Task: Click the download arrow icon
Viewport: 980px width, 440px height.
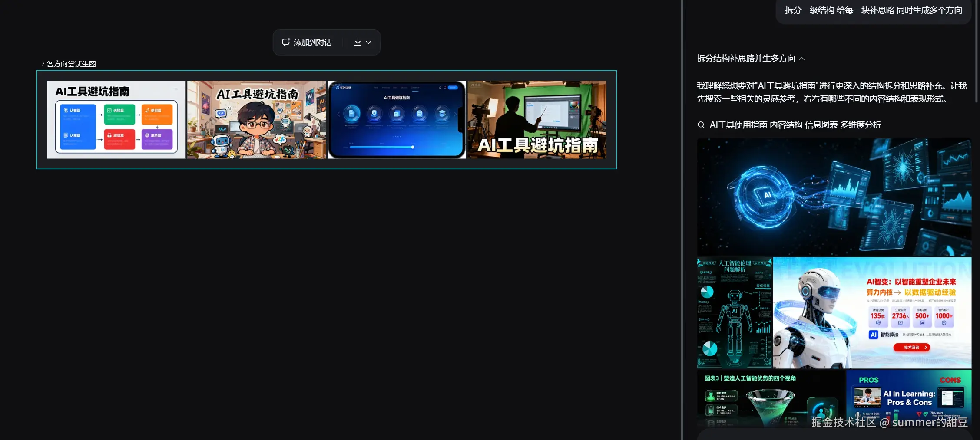Action: click(358, 42)
